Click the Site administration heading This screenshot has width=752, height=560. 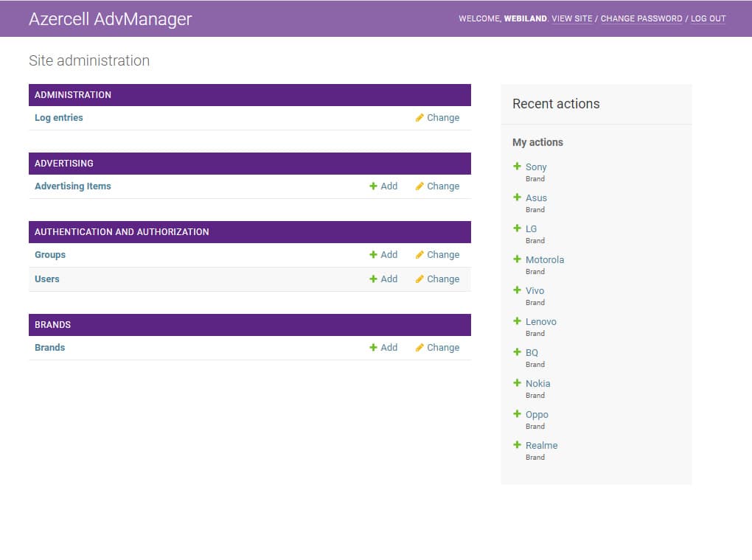[89, 60]
